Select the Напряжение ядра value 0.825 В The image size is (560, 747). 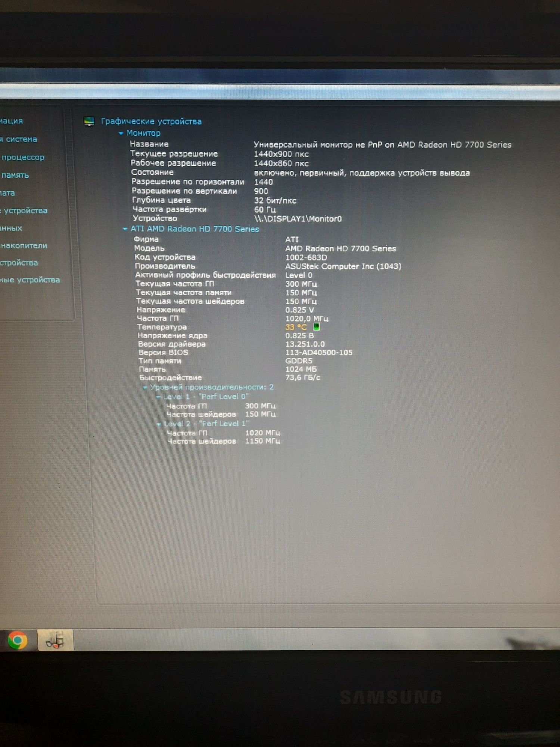point(300,335)
